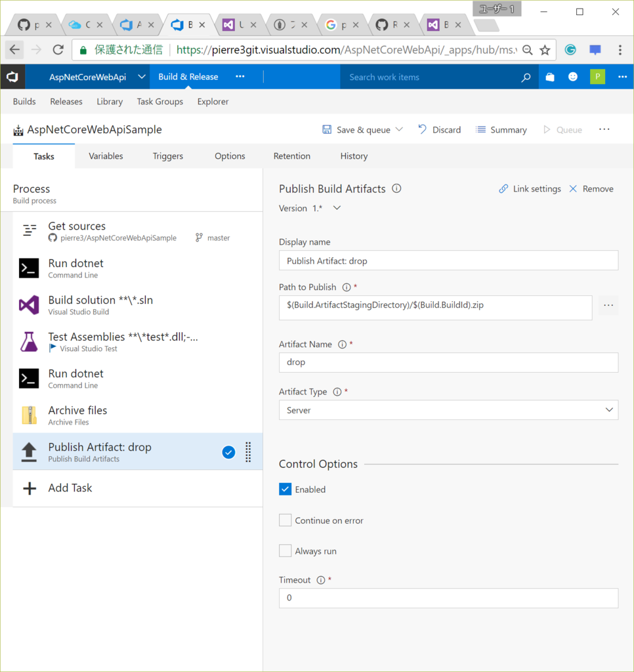
Task: Remove the Publish Build Artifacts task
Action: pos(591,189)
